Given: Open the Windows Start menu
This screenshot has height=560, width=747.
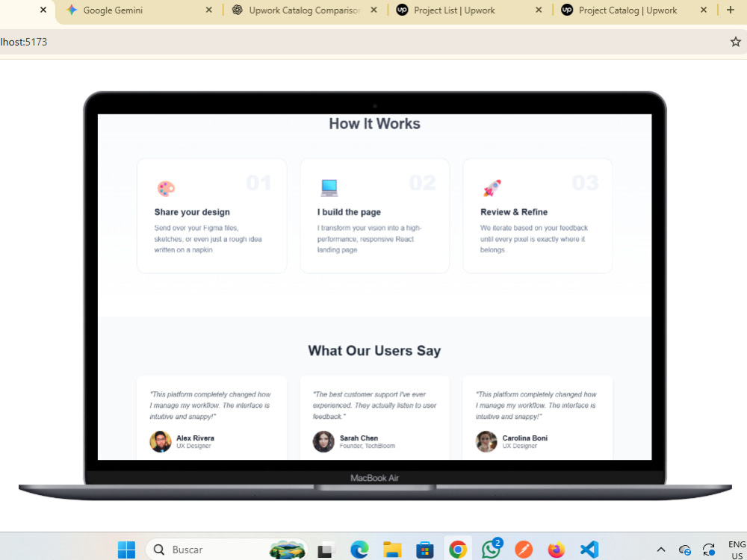Looking at the screenshot, I should [x=127, y=550].
